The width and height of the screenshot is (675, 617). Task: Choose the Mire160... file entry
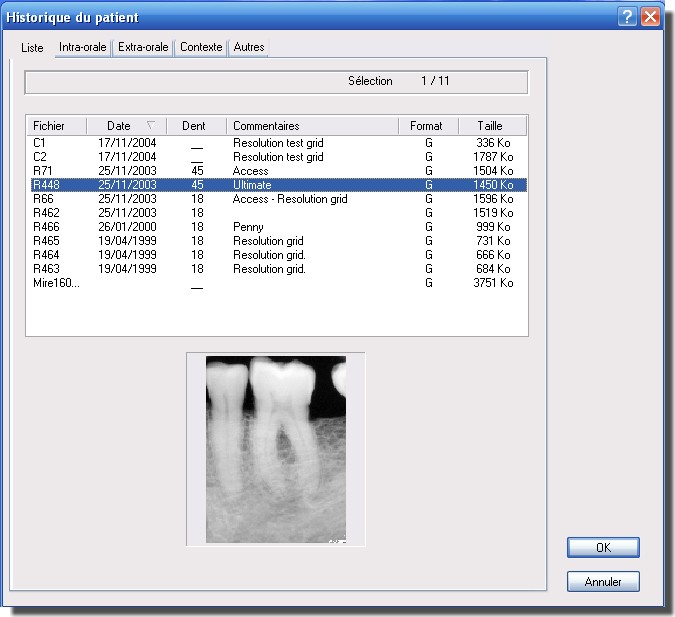(x=56, y=283)
